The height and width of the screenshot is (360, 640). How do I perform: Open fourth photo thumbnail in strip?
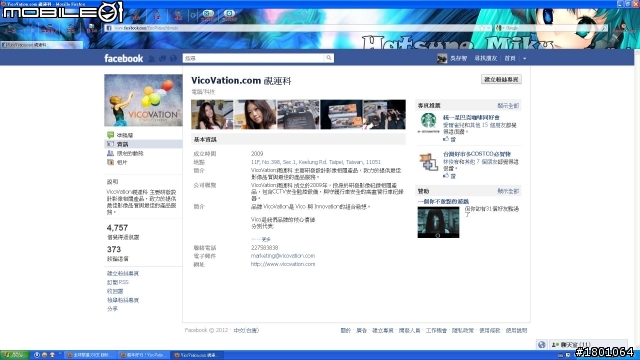coord(342,114)
